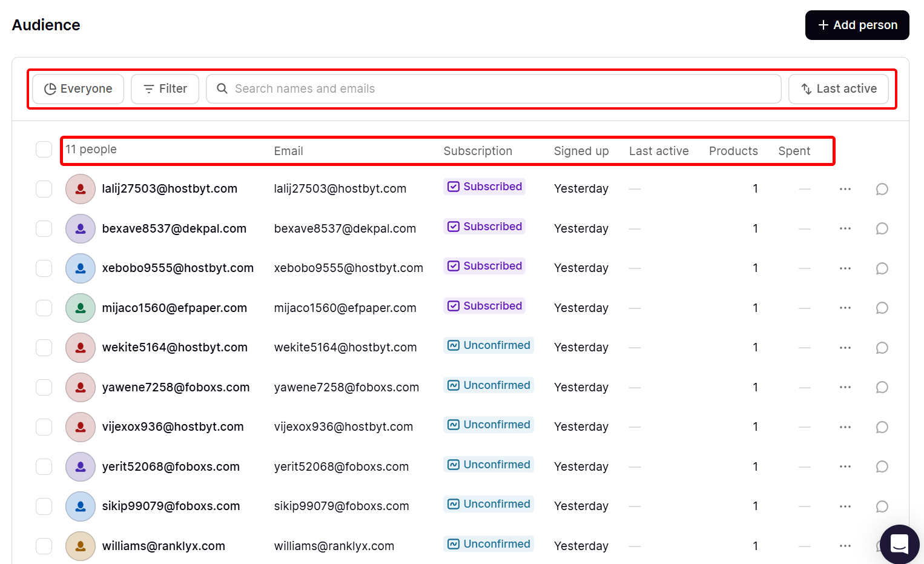The image size is (924, 564).
Task: Click message bubble icon for lalij27503@hostbyt.com
Action: [x=882, y=189]
